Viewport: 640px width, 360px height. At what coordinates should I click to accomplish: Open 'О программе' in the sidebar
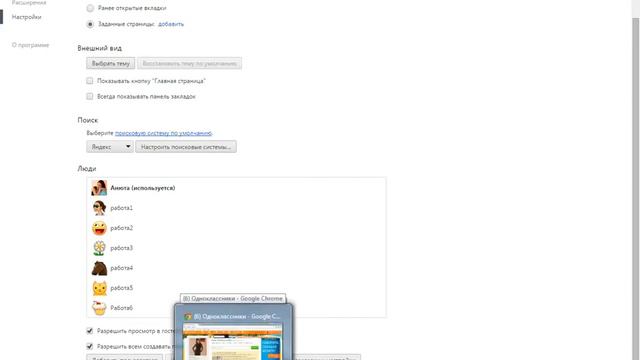tap(31, 45)
